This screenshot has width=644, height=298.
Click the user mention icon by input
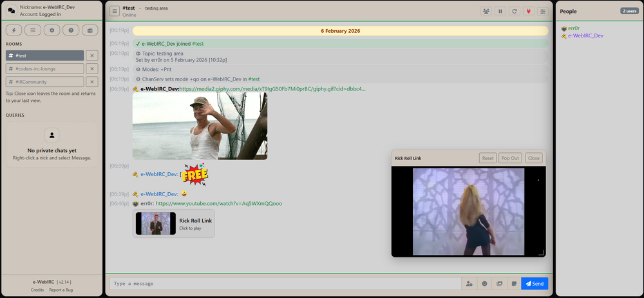point(469,284)
